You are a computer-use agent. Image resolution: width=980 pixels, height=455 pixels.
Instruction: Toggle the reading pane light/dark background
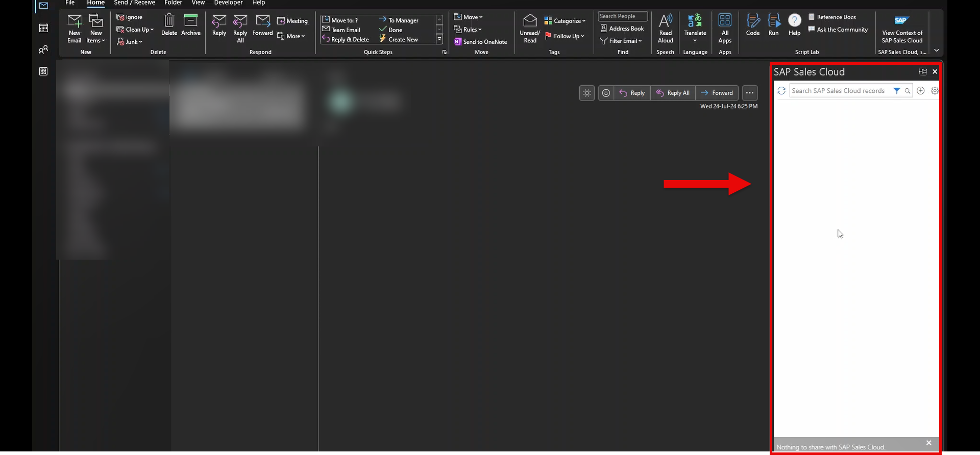coord(587,93)
